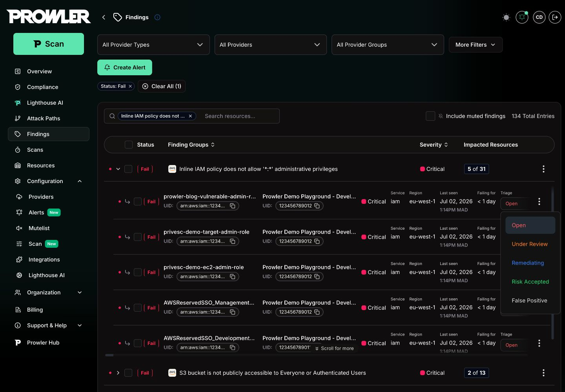Click the green Scan button
The width and height of the screenshot is (565, 392).
coord(49,44)
